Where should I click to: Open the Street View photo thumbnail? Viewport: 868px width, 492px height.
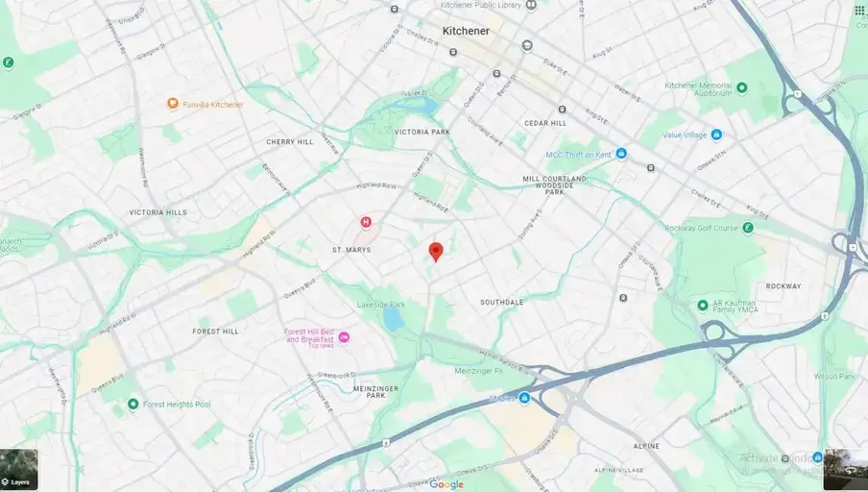[846, 470]
